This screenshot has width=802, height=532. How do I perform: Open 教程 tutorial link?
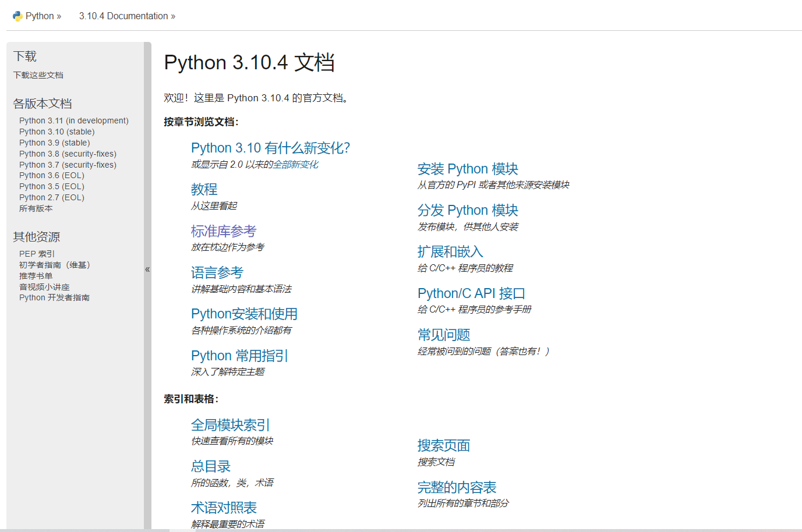tap(204, 189)
